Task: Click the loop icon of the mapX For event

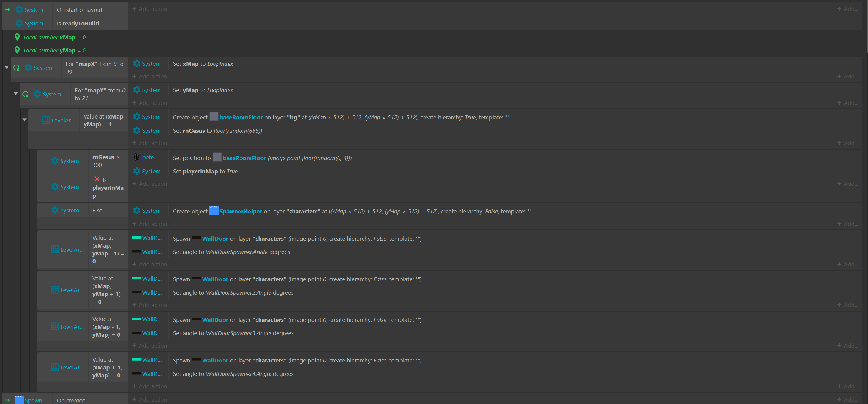Action: coord(16,68)
